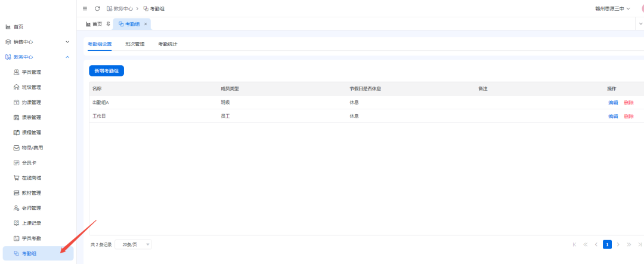Collapse the 教务中心 sidebar menu
644x264 pixels.
pos(67,57)
